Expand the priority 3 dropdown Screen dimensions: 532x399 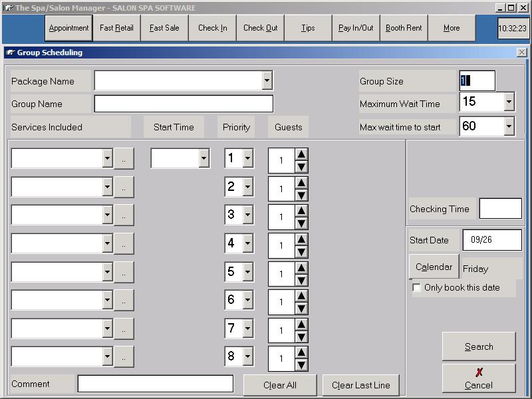248,215
